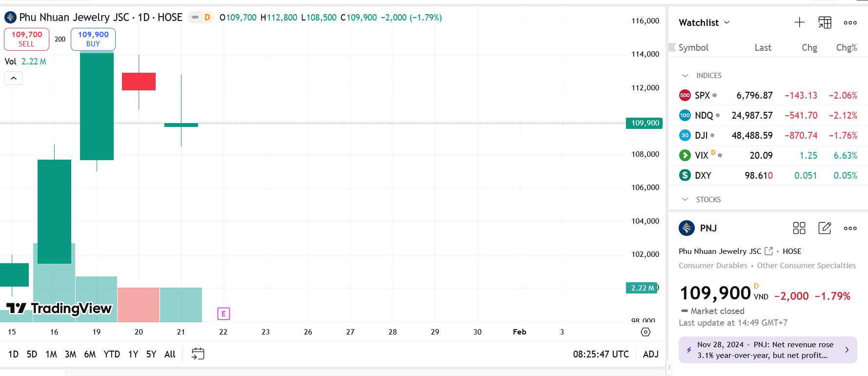
Task: Collapse the INDICES watchlist section
Action: coord(685,76)
